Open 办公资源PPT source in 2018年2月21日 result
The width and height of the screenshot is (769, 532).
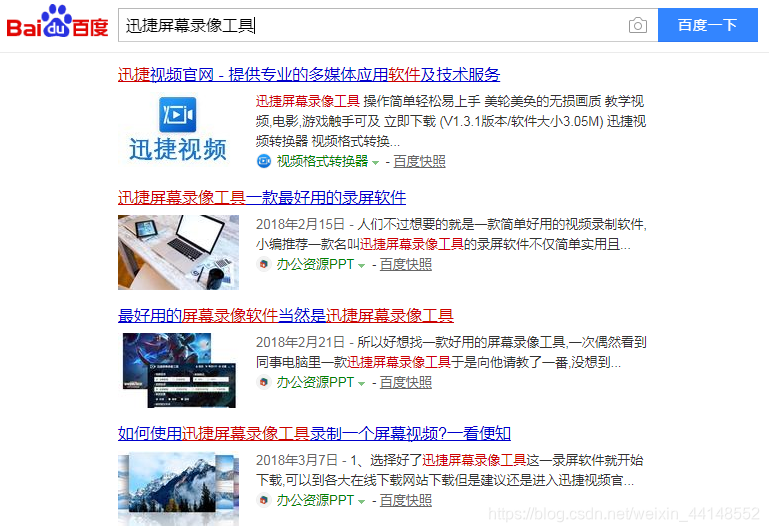coord(315,381)
